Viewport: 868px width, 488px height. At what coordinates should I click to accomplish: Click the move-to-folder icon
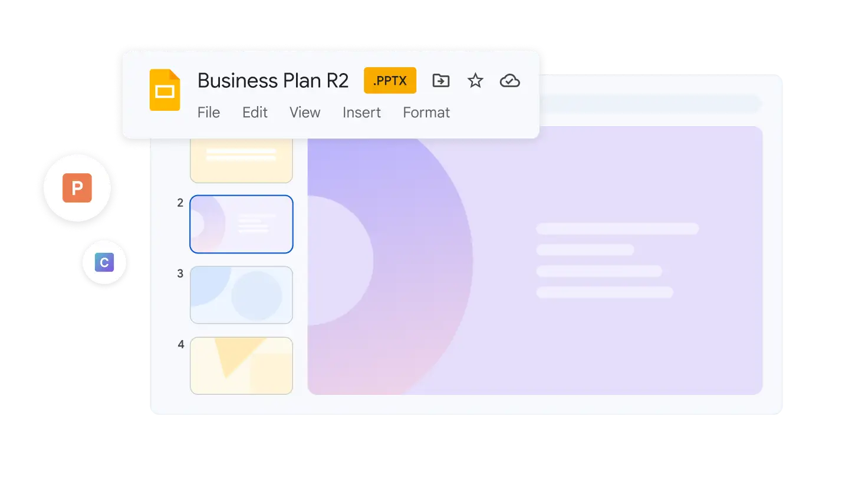click(x=441, y=81)
